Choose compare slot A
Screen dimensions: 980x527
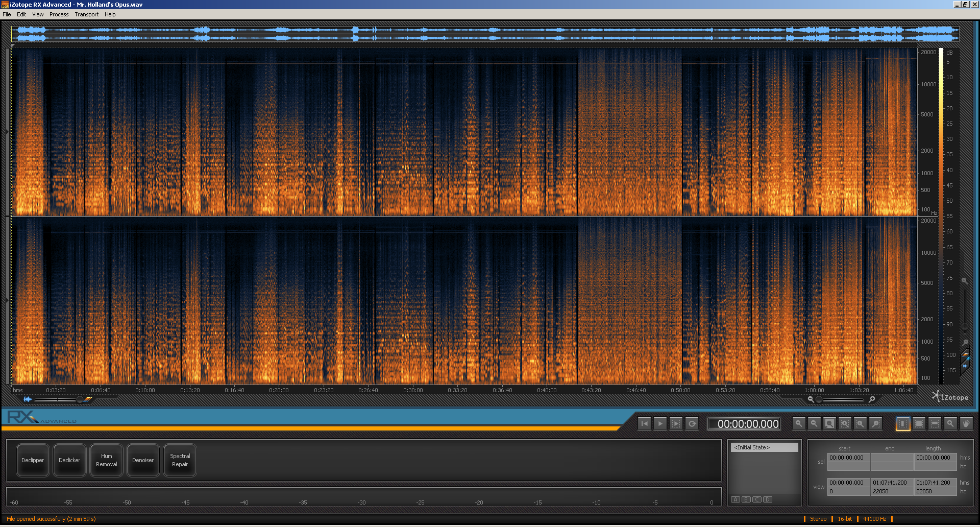click(x=736, y=499)
